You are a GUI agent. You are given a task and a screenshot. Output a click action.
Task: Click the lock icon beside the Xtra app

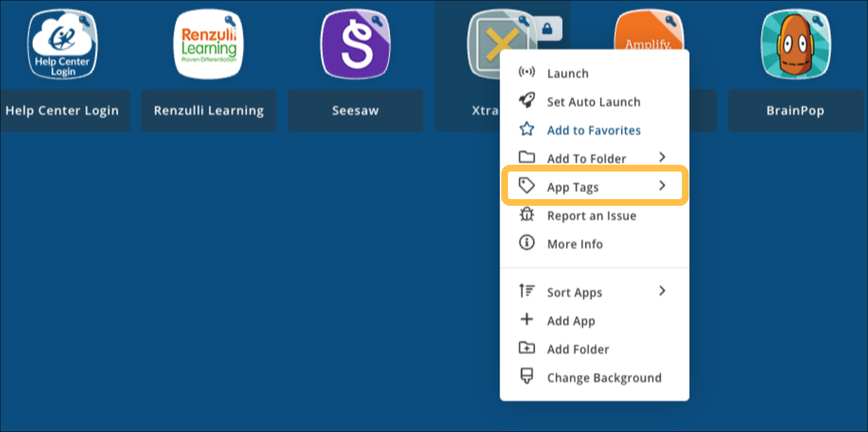[x=547, y=29]
